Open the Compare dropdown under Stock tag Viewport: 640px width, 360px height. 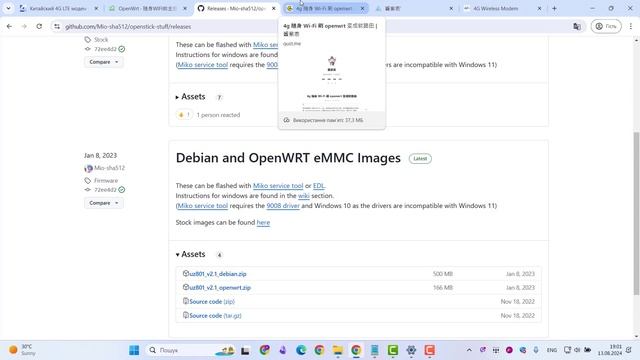103,62
